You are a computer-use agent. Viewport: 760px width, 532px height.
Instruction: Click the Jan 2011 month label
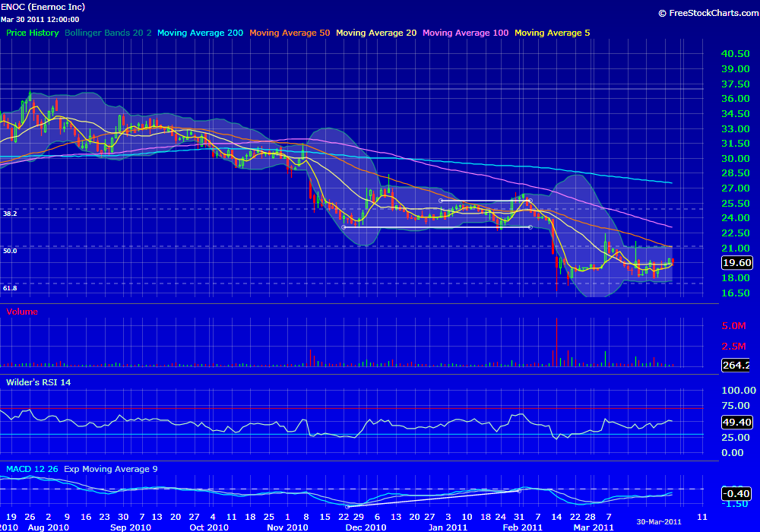(448, 527)
